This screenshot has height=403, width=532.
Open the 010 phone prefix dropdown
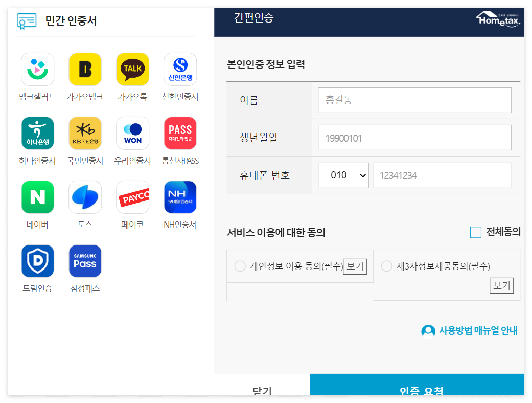click(343, 175)
